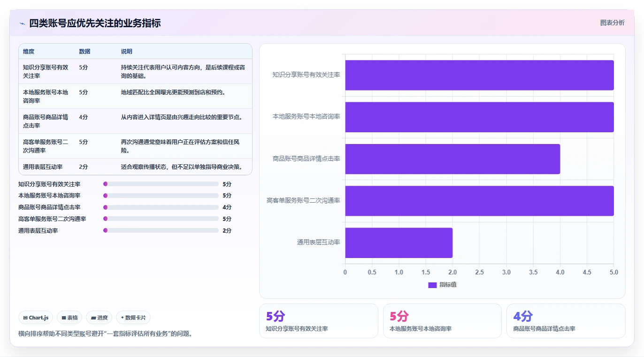Click the description starting with 地域匹配比全国曝光
The width and height of the screenshot is (644, 357).
[173, 92]
